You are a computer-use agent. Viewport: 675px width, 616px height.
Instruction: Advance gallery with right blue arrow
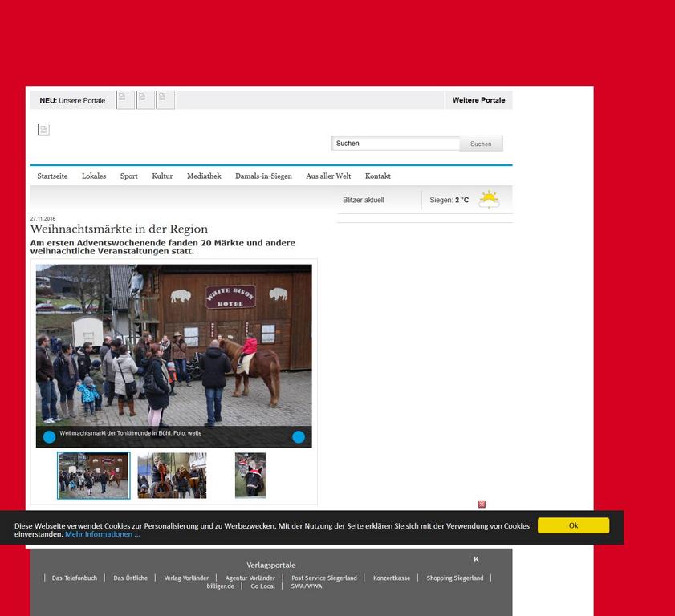(x=299, y=436)
